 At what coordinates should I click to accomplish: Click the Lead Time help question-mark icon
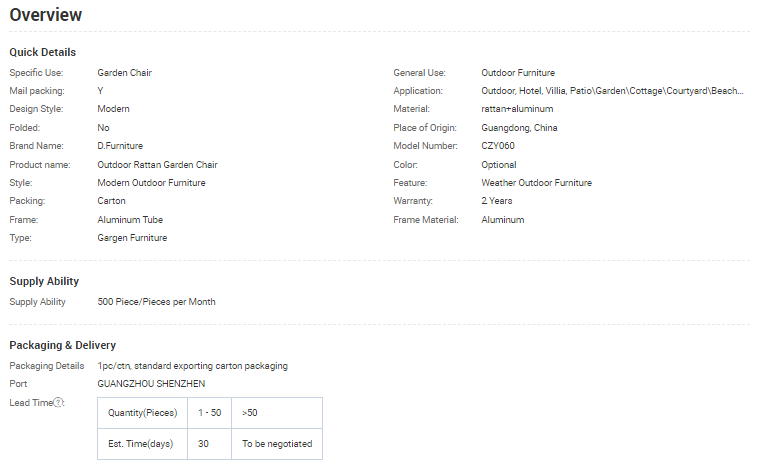click(58, 403)
